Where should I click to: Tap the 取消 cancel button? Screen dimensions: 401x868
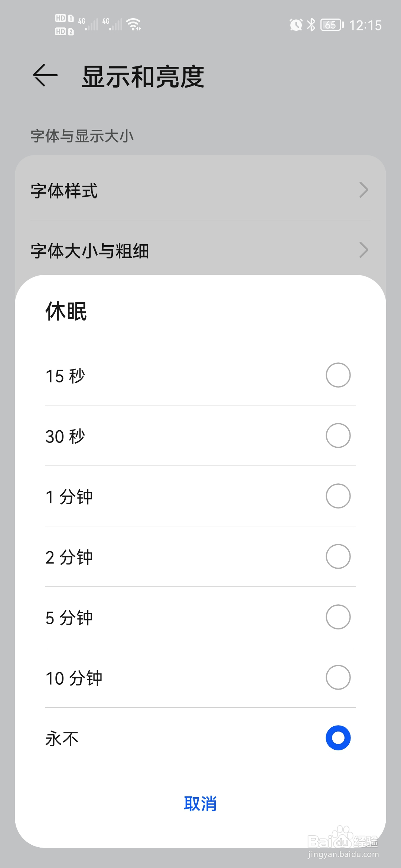click(x=200, y=803)
